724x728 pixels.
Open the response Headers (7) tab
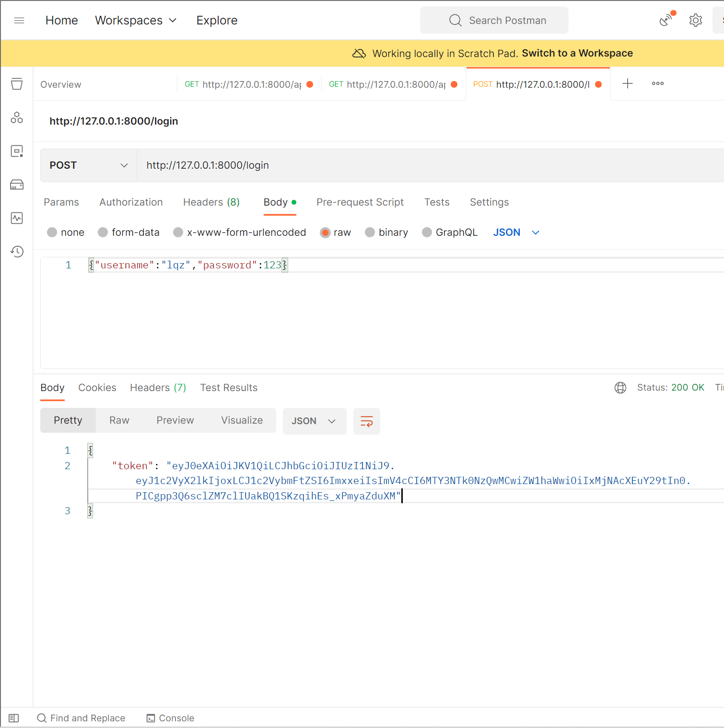158,388
